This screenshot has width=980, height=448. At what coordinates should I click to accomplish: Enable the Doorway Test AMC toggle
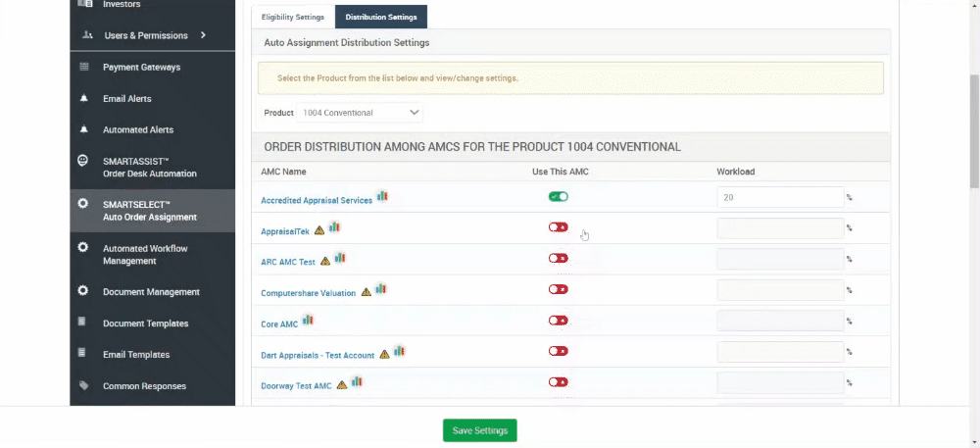(559, 381)
